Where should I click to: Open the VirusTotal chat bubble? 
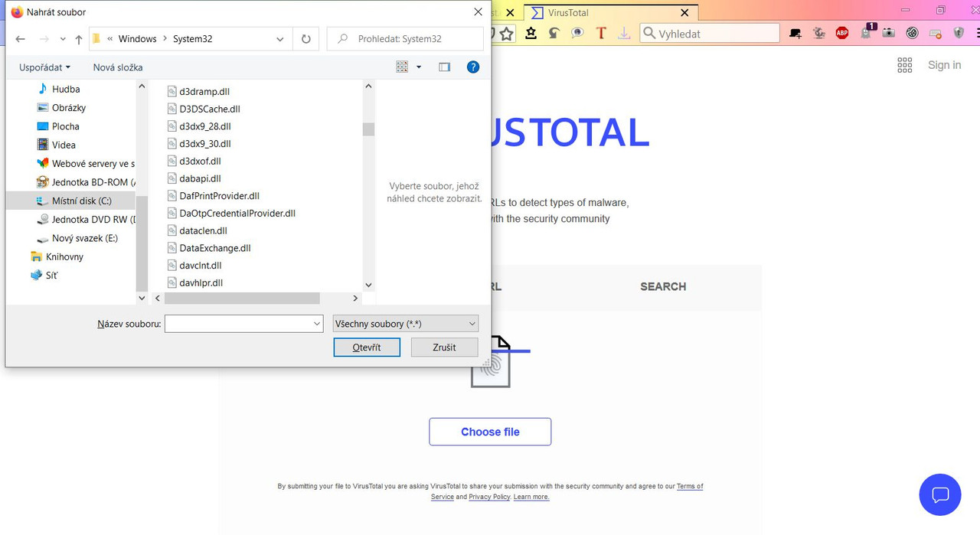(940, 494)
